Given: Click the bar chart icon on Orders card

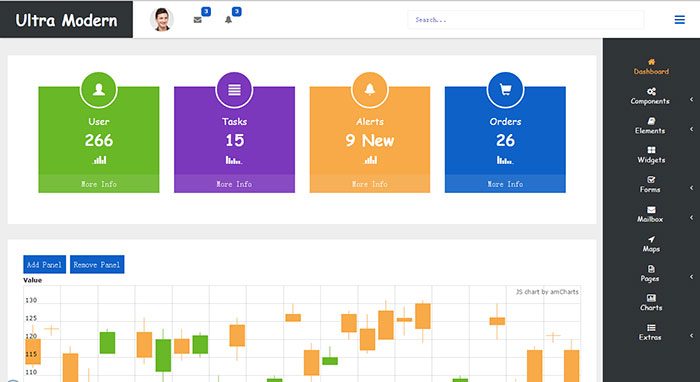Looking at the screenshot, I should [505, 160].
